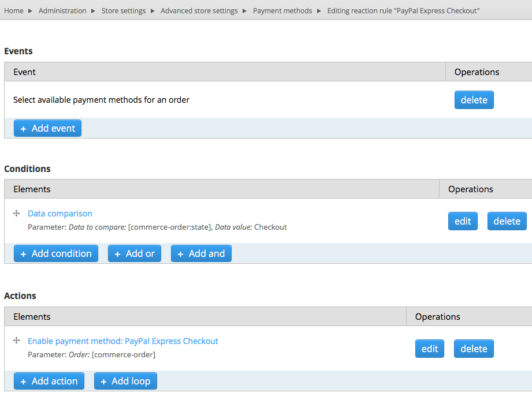Delete the Enable payment method action
Screen dimensions: 532x415
tap(474, 349)
